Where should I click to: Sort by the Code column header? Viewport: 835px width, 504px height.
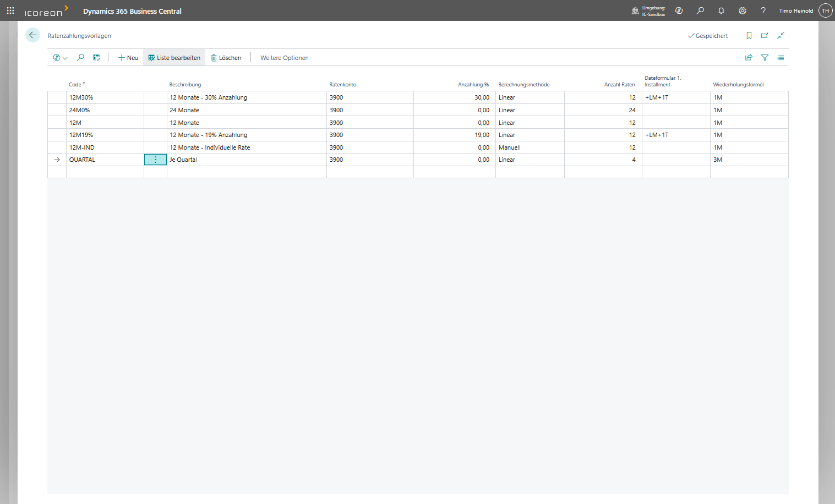(x=75, y=85)
